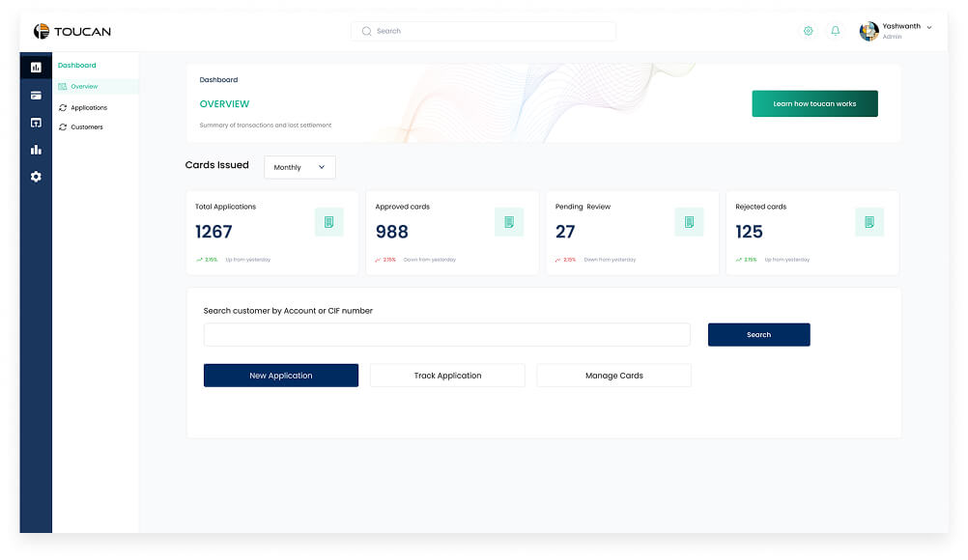
Task: Select the layout window icon in the sidebar
Action: click(36, 123)
